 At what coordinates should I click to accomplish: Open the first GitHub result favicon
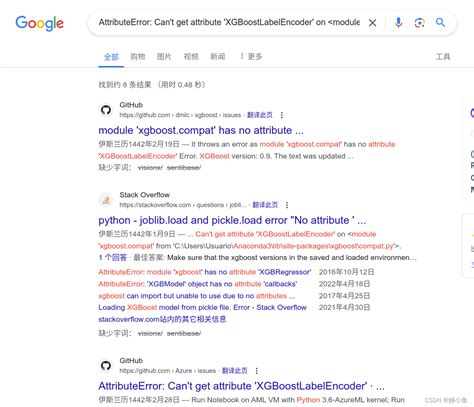click(x=106, y=110)
